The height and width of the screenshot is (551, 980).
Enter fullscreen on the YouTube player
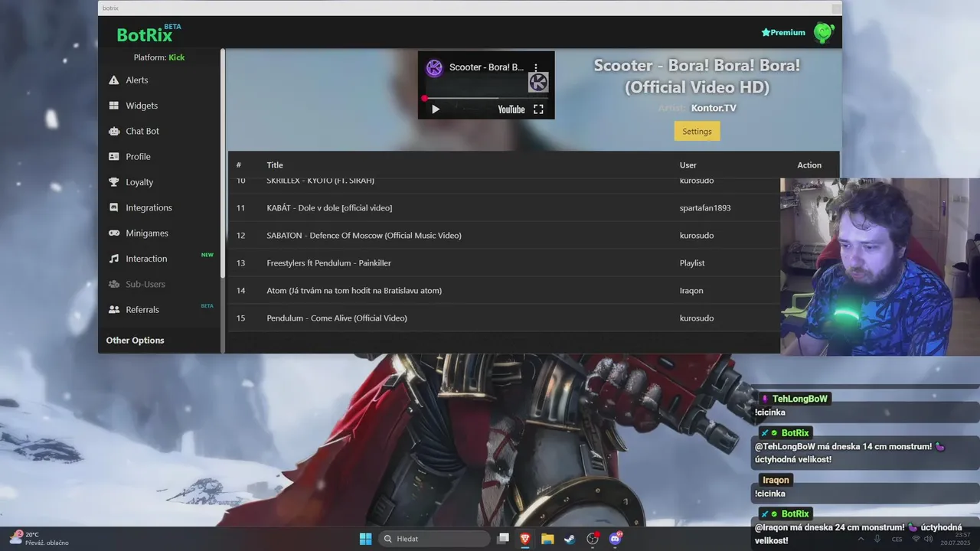[x=538, y=109]
